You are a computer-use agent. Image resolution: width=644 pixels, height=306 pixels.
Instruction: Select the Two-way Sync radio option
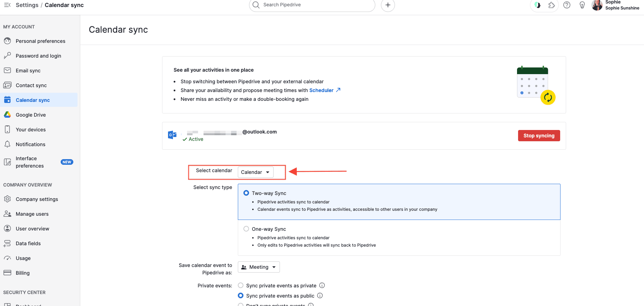tap(246, 193)
